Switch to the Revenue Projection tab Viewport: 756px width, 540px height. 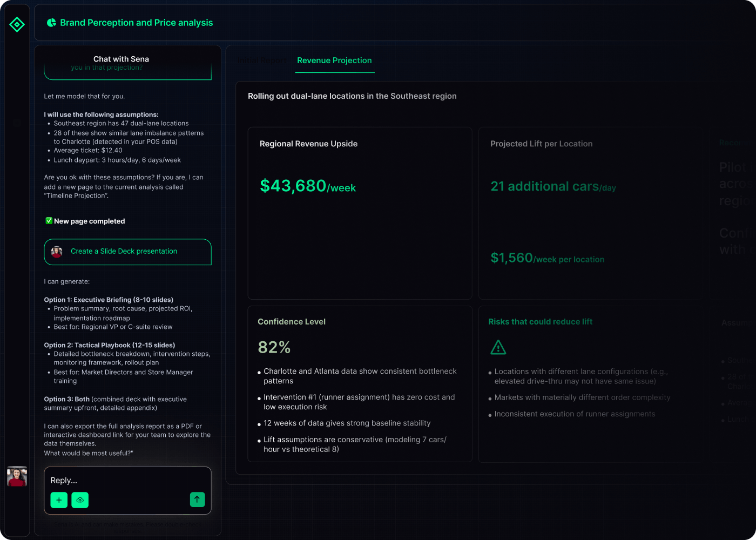pyautogui.click(x=334, y=60)
